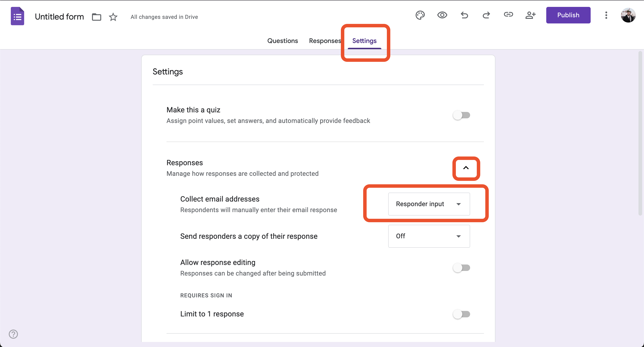Open the help question mark icon
Viewport: 644px width, 347px height.
(13, 334)
